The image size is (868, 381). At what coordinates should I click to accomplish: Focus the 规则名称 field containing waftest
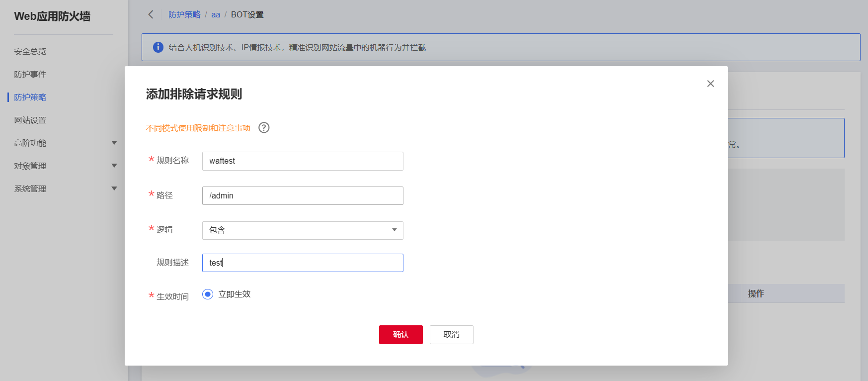coord(303,161)
